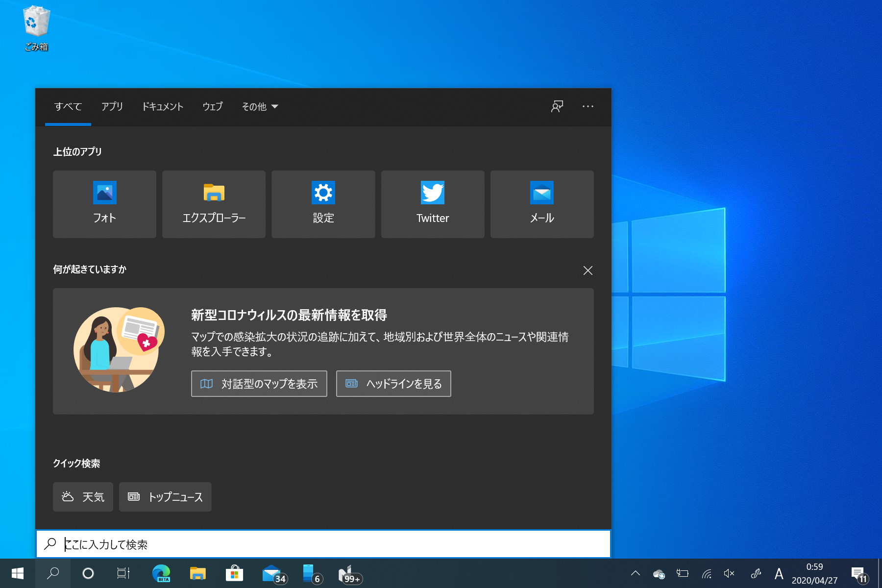This screenshot has width=882, height=588.
Task: Run the トップニュース quick search
Action: tap(165, 497)
